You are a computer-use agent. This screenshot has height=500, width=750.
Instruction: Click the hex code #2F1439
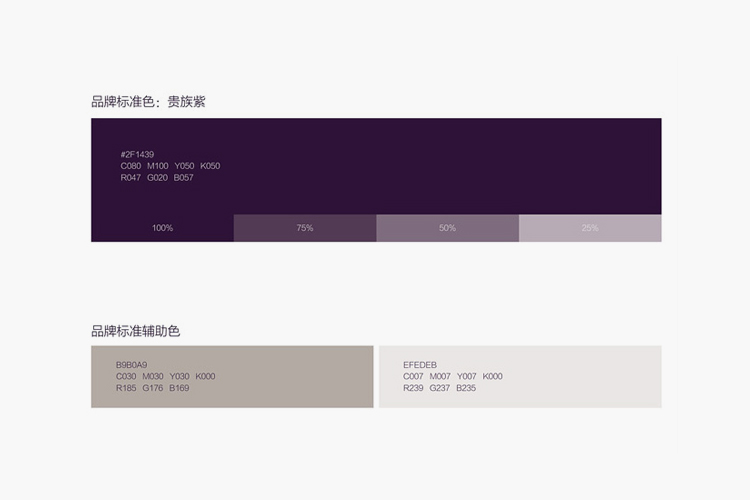[137, 155]
